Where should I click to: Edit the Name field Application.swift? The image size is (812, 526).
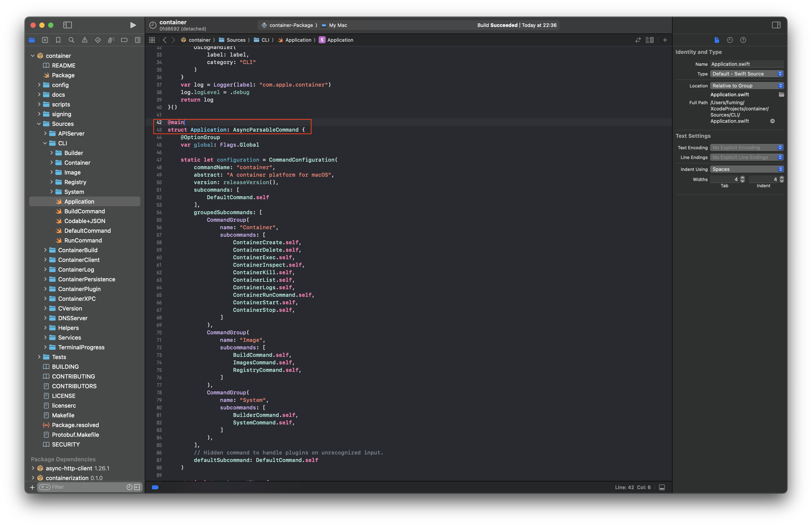(x=747, y=64)
